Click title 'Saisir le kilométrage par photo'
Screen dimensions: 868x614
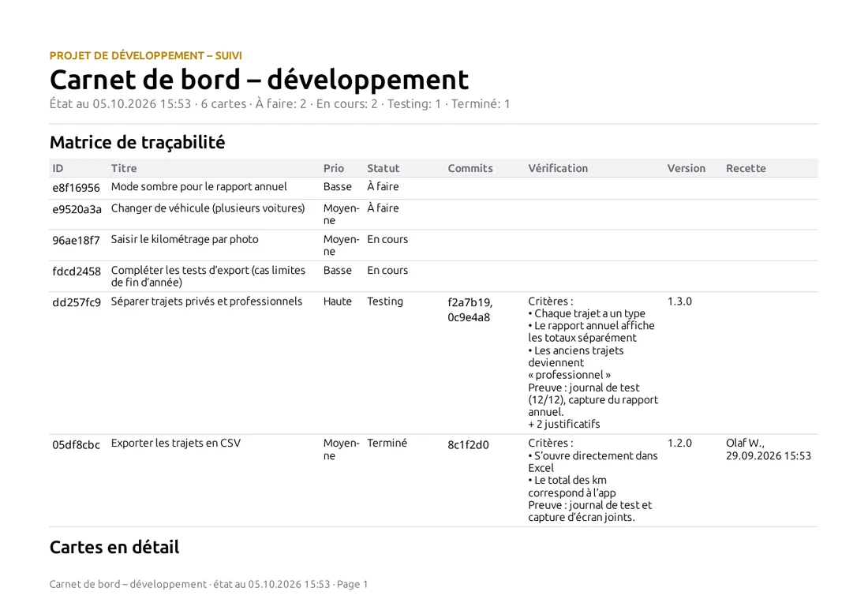pyautogui.click(x=185, y=239)
